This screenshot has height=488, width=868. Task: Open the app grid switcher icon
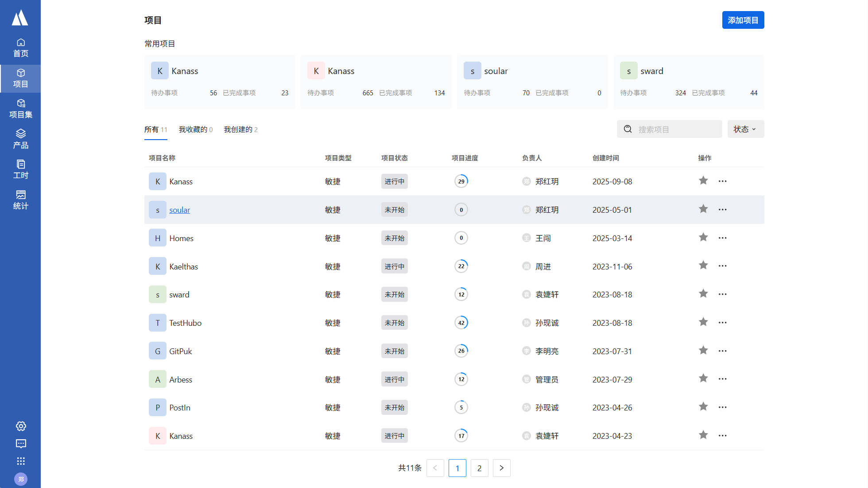coord(21,461)
